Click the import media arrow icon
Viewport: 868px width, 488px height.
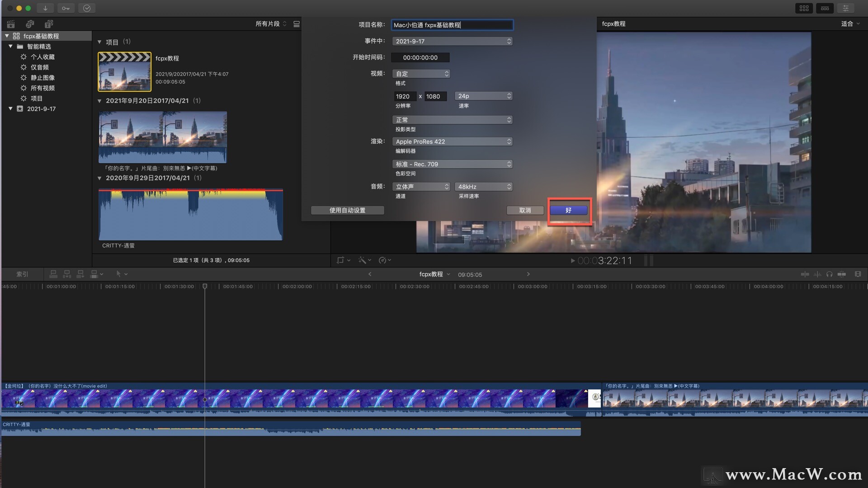(x=45, y=8)
